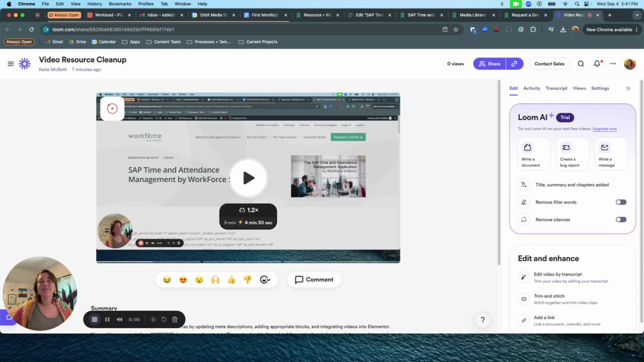Collapse the right sidebar panel
The width and height of the screenshot is (644, 362).
pos(628,88)
